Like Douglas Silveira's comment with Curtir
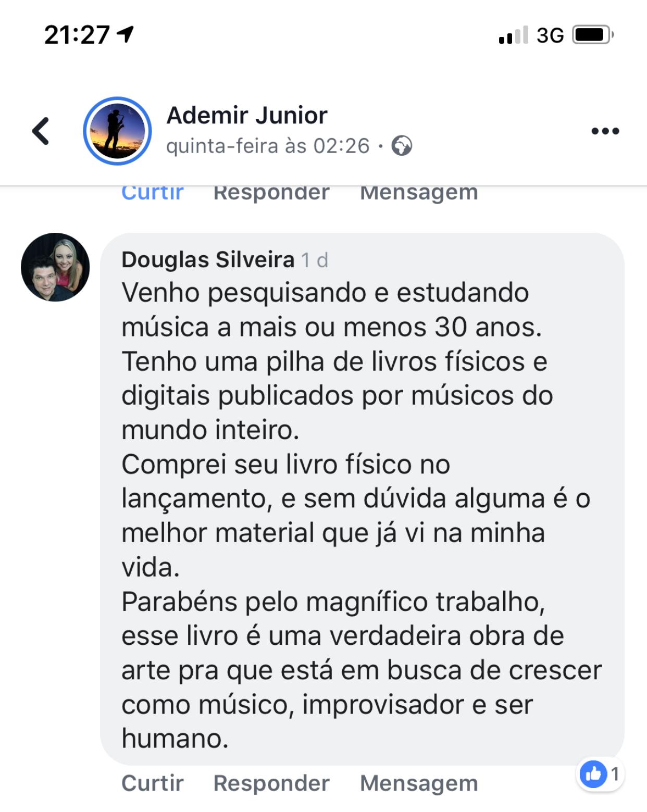Viewport: 647px width, 812px height. pyautogui.click(x=152, y=783)
